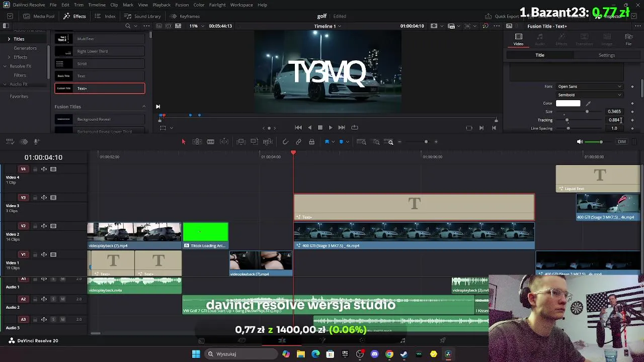644x362 pixels.
Task: Open the marker color dropdown arrow
Action: pyautogui.click(x=347, y=142)
